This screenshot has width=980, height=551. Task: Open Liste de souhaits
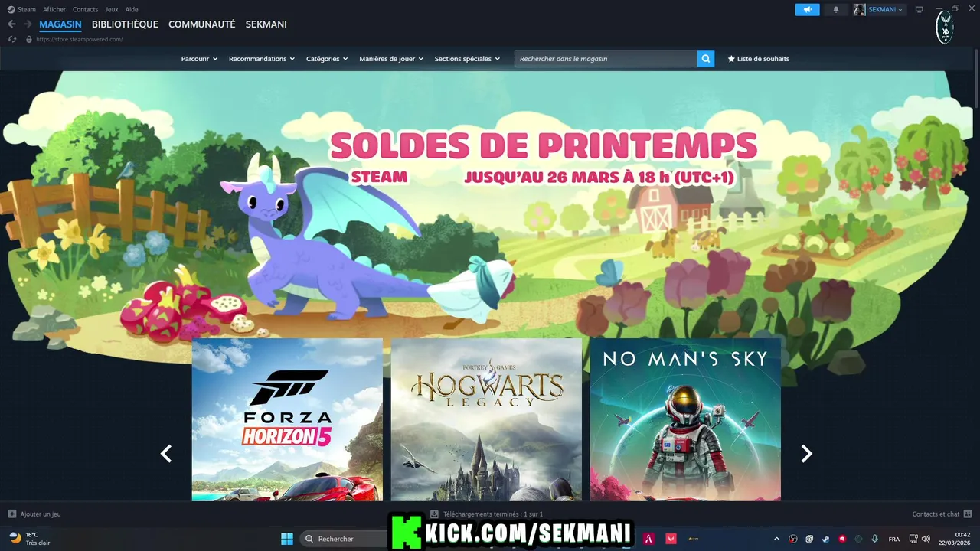[x=758, y=59]
